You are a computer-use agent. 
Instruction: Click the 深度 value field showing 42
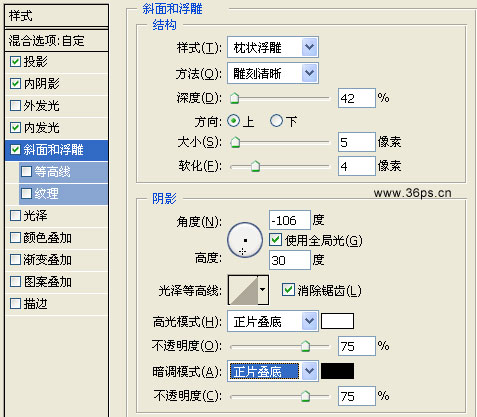click(357, 98)
